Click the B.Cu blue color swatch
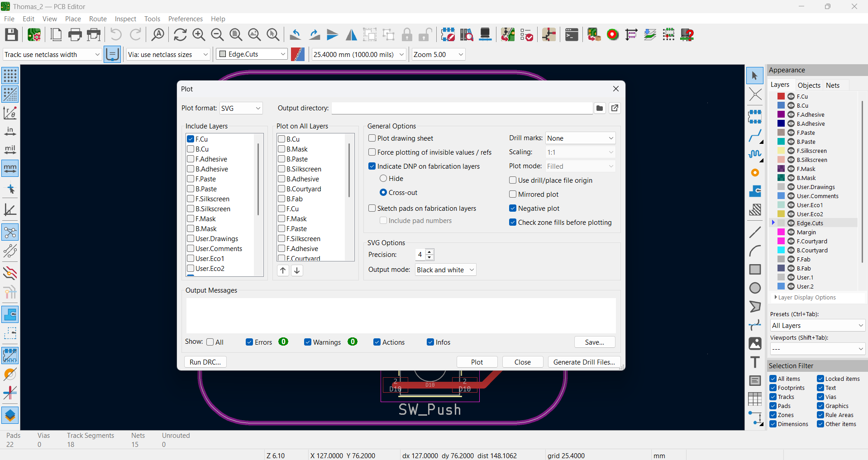 pos(781,105)
